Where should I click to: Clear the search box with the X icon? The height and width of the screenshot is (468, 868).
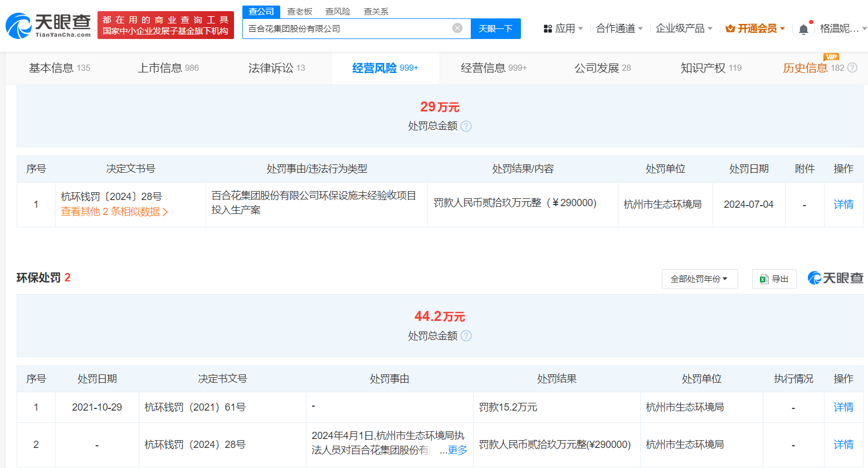(x=457, y=28)
